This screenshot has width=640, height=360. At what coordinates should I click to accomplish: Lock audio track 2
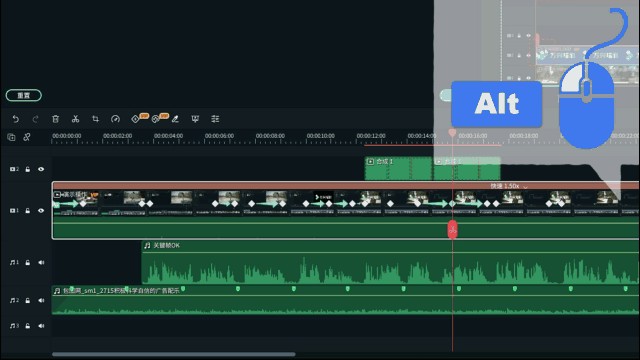28,300
